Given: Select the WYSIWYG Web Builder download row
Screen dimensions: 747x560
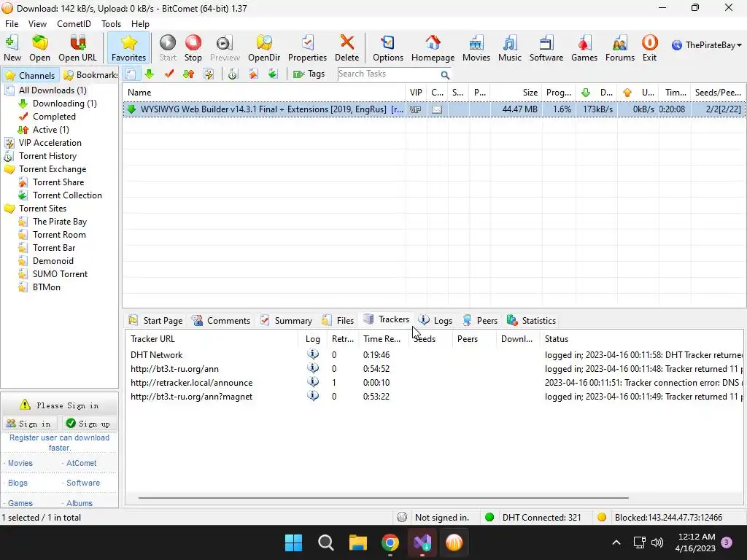Looking at the screenshot, I should pos(433,109).
